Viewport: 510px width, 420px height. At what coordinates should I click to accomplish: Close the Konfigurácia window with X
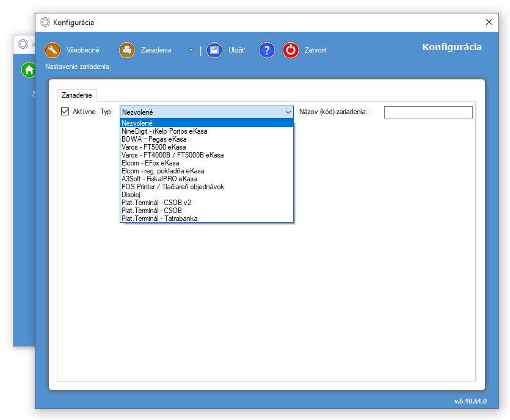489,22
